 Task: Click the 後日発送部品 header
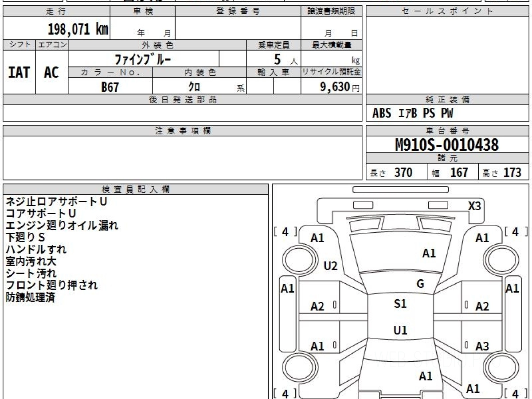click(183, 100)
